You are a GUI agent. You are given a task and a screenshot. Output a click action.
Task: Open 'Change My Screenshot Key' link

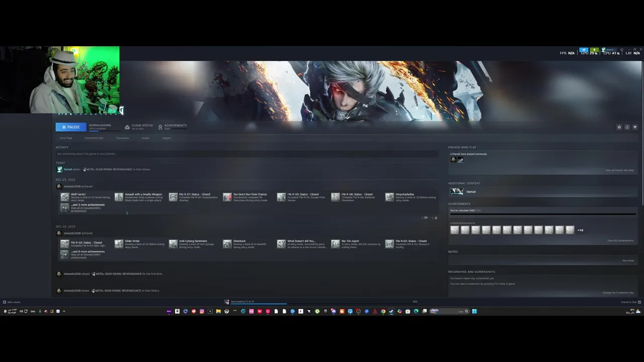point(618,293)
